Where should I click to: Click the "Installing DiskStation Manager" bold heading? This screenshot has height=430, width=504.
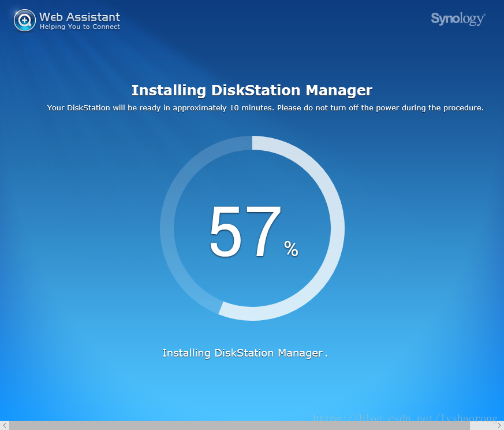coord(252,90)
